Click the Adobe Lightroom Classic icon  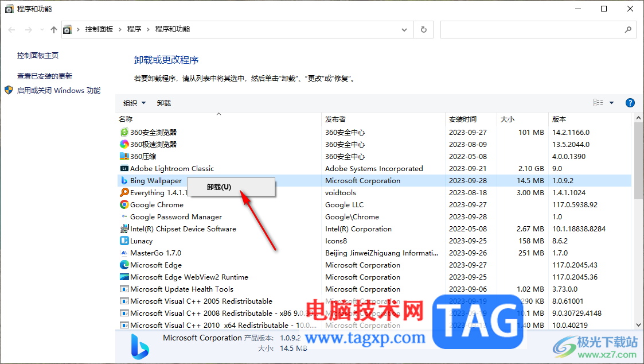point(124,168)
